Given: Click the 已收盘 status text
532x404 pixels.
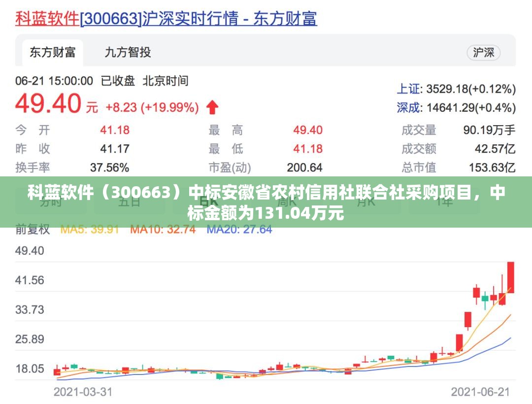Looking at the screenshot, I should 118,81.
